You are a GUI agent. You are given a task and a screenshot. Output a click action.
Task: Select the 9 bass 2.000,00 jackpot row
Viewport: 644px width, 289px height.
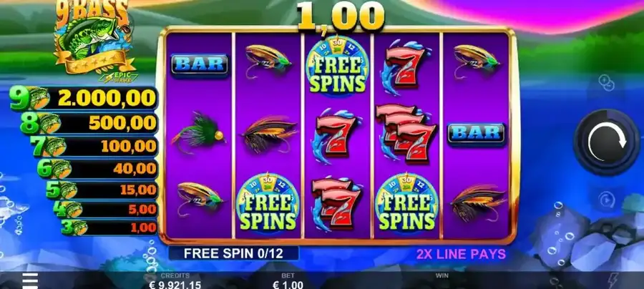84,99
